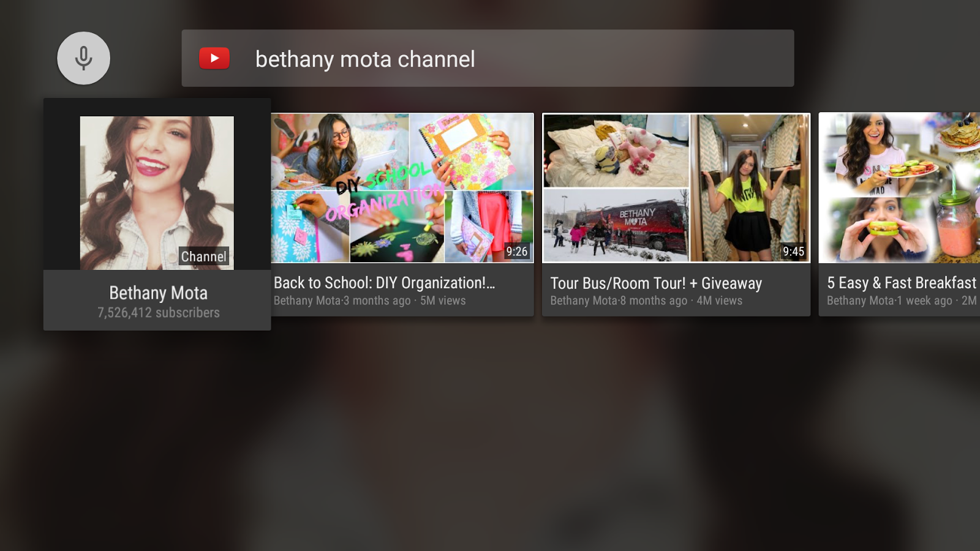980x551 pixels.
Task: Select the Bethany Mota channel name
Action: coord(158,293)
